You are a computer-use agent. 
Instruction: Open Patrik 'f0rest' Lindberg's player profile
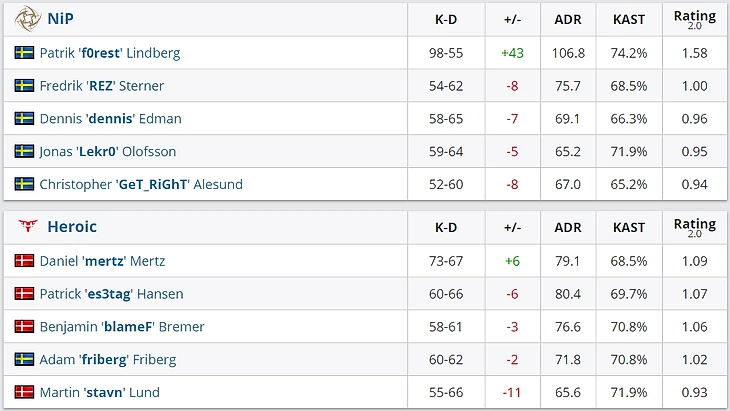tap(110, 53)
